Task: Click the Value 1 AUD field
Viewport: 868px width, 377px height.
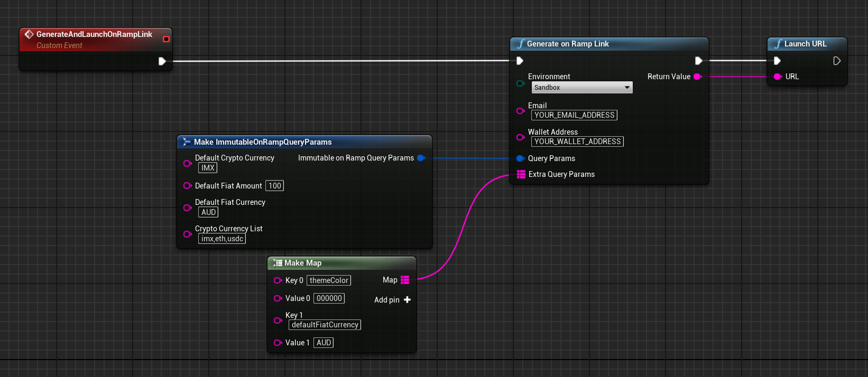Action: [324, 343]
